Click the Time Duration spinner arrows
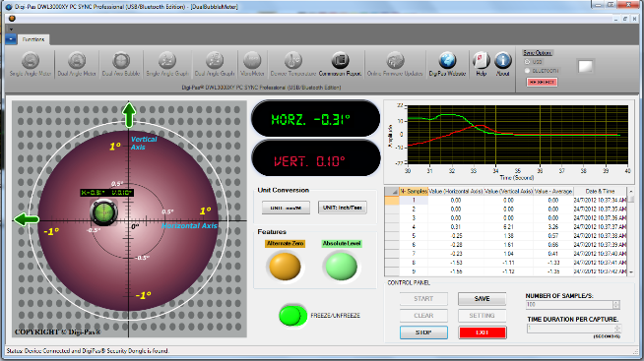Screen dimensions: 644x361 tap(617, 329)
